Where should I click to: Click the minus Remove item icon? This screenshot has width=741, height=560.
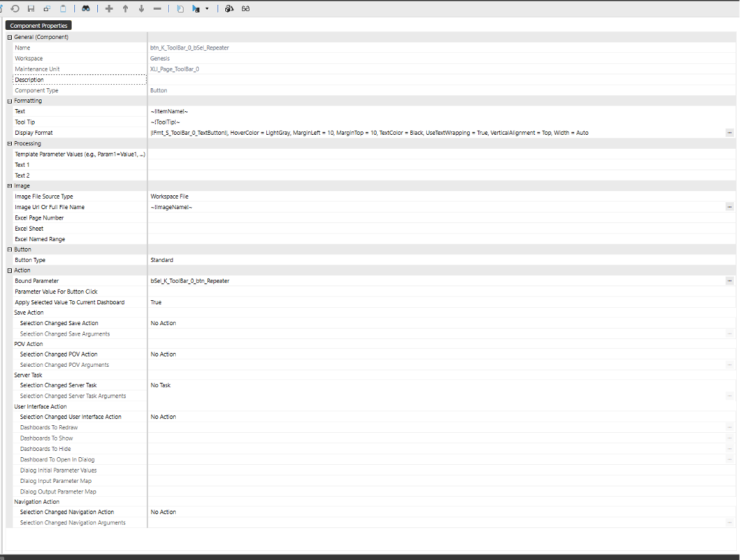pos(157,8)
